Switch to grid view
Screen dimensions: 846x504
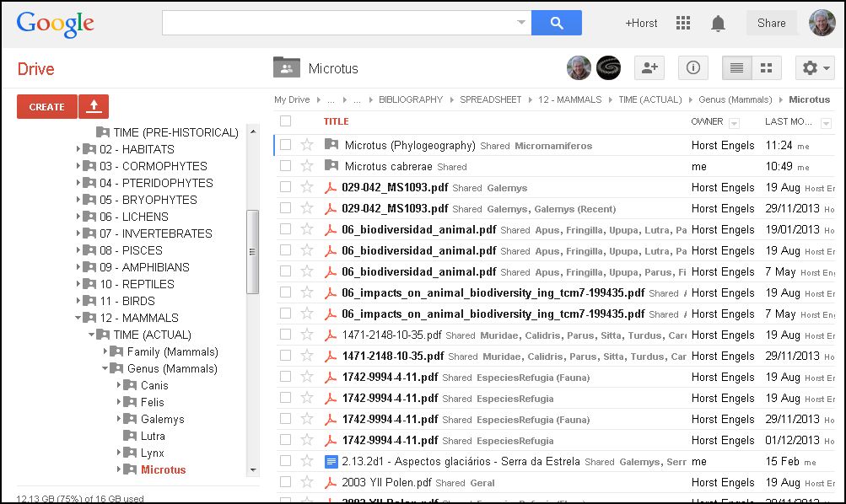click(766, 68)
